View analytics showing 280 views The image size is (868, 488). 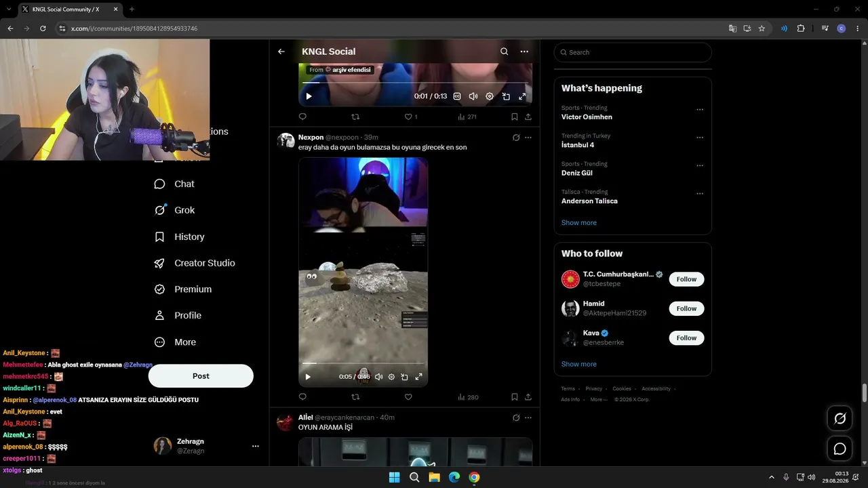[468, 397]
